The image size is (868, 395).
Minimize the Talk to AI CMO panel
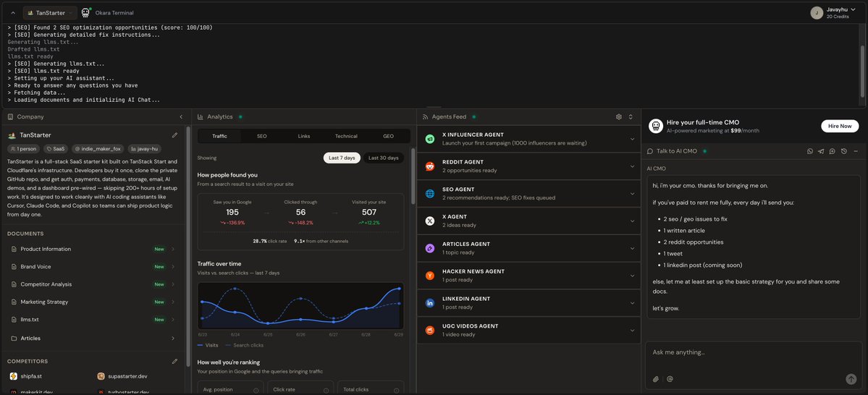(856, 151)
